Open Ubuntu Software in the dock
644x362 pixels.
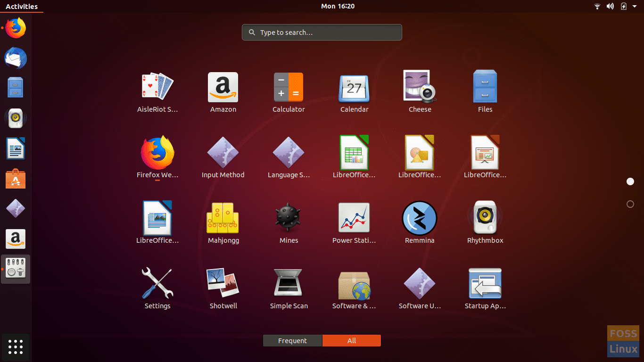[16, 179]
